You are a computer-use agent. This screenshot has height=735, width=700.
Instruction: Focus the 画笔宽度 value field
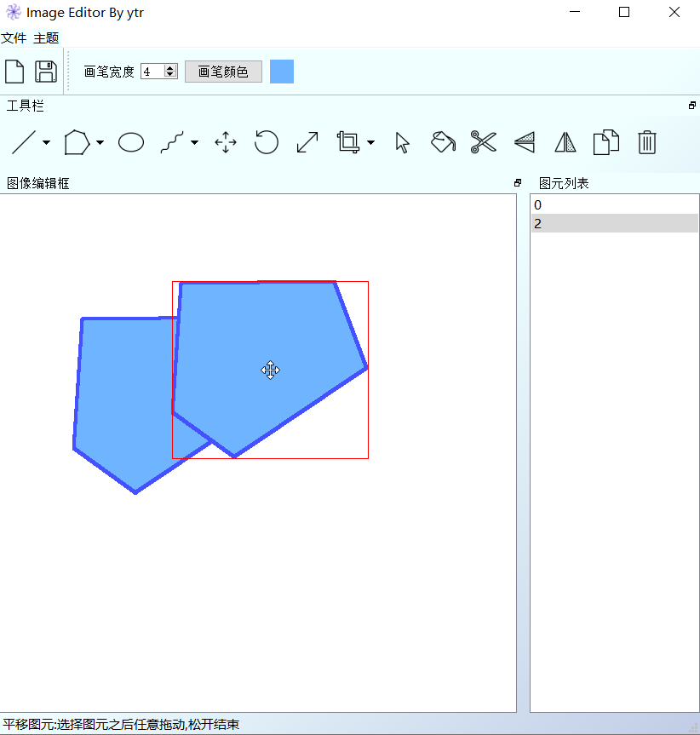pyautogui.click(x=152, y=72)
